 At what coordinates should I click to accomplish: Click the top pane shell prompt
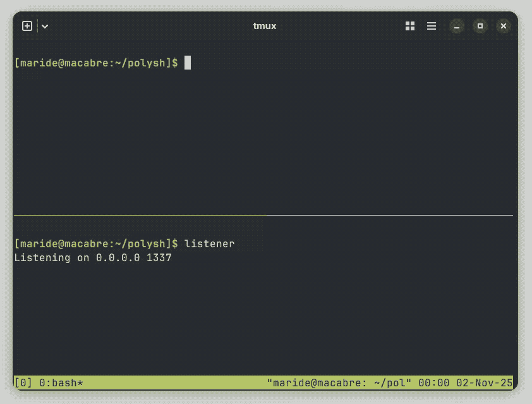95,63
